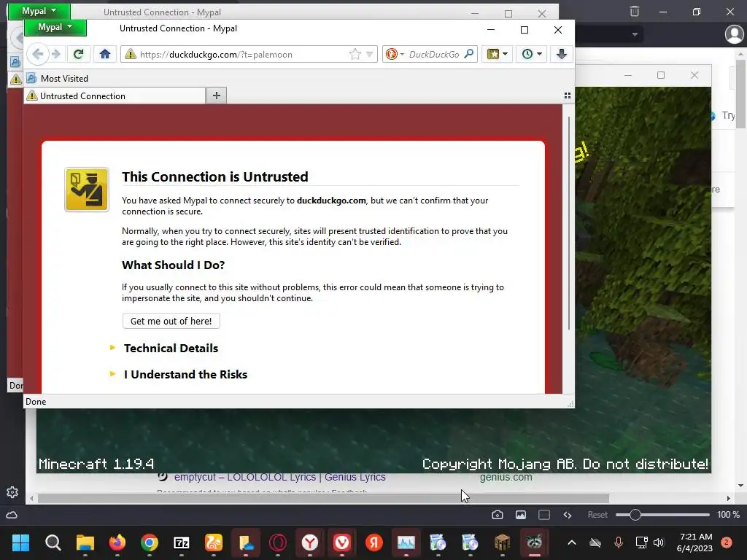
Task: Show hidden system tray icons chevron
Action: [x=572, y=542]
